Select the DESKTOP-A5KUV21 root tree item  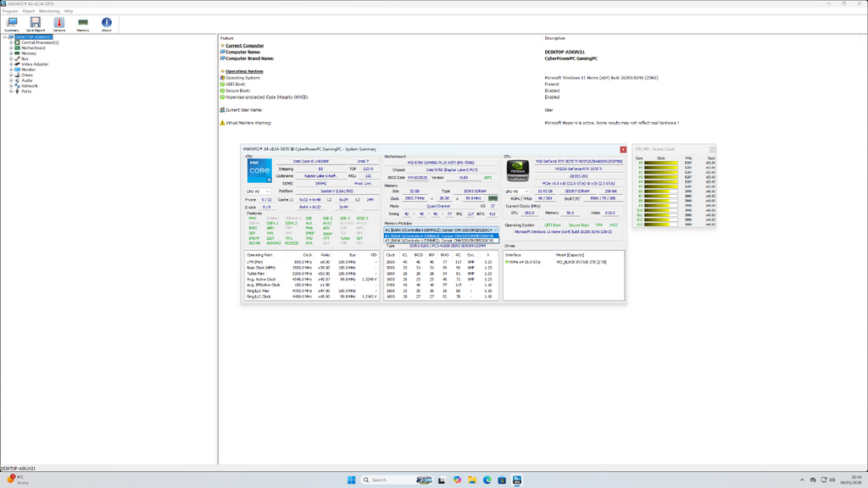click(x=34, y=37)
